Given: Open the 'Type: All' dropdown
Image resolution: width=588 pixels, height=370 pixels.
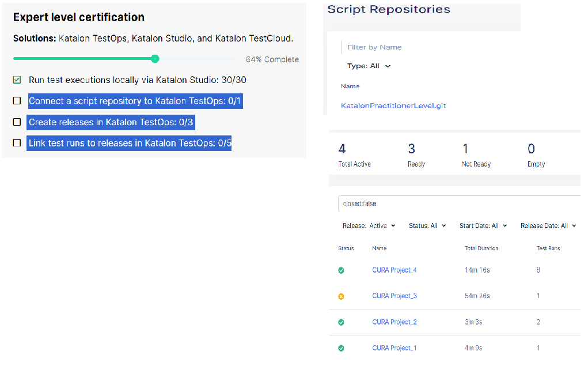Looking at the screenshot, I should tap(369, 66).
